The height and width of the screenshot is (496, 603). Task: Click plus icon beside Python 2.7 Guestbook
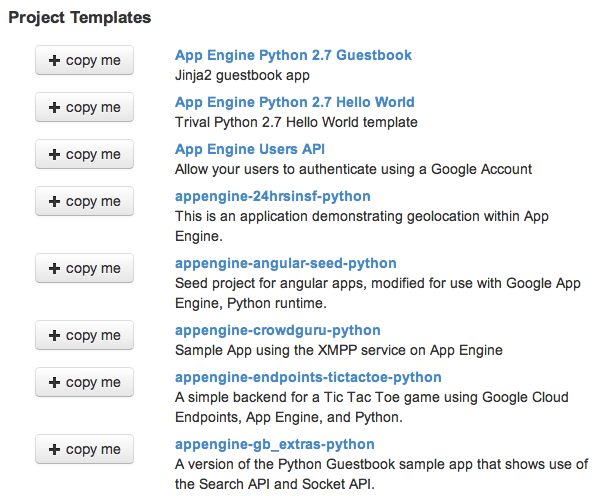54,60
